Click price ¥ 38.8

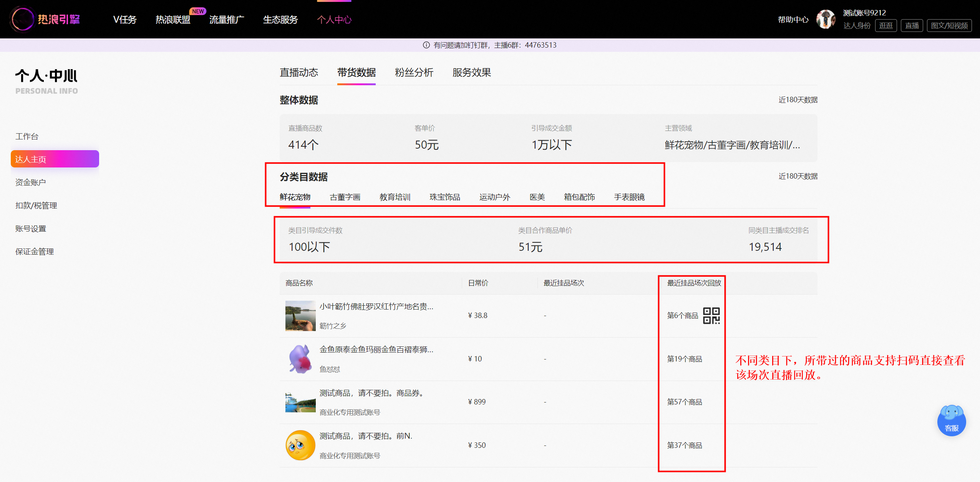pyautogui.click(x=478, y=316)
